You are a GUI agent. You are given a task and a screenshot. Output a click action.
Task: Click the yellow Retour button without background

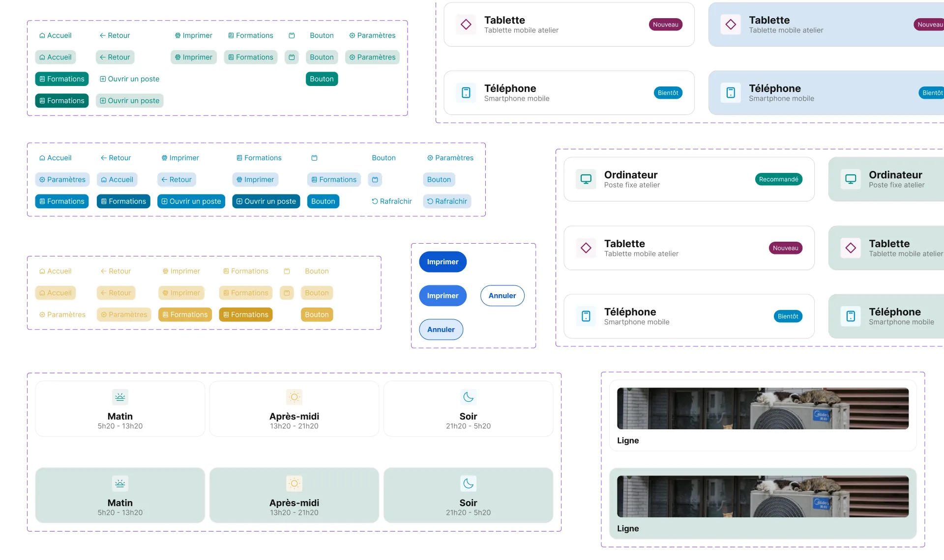[116, 271]
